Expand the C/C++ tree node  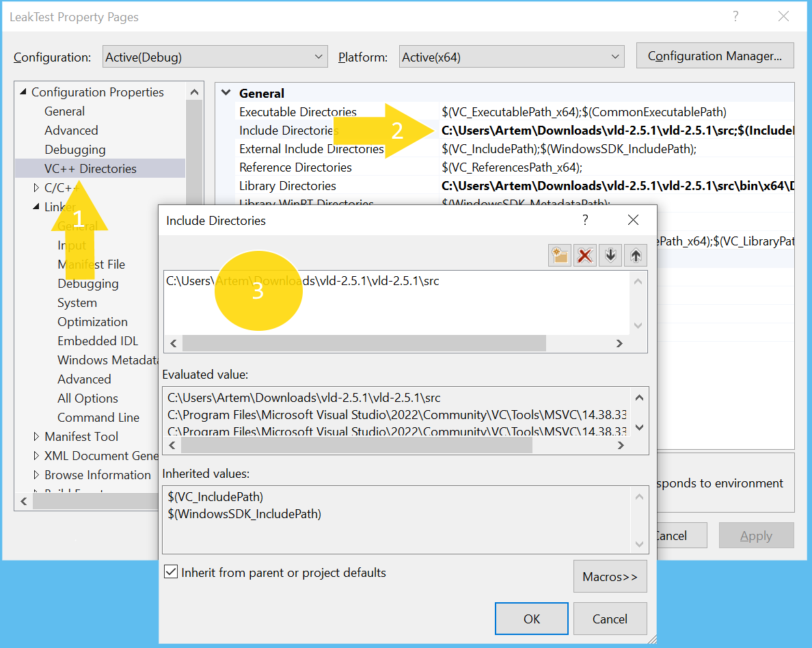[x=37, y=187]
